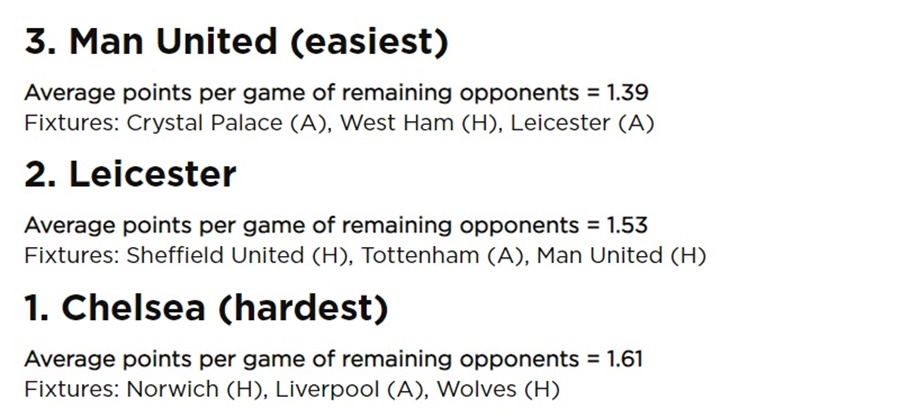
Task: Click the 'West Ham (H)' fixture text
Action: coord(419,123)
